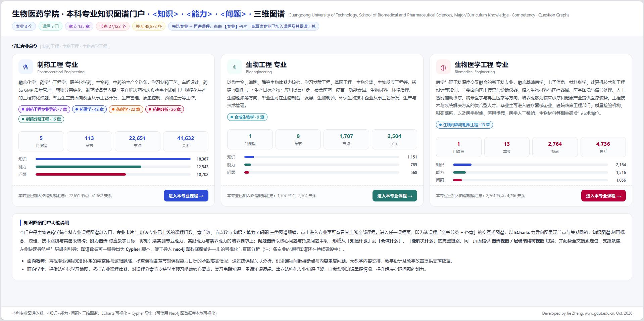
Task: Click the 专业 3 个 stat badge
Action: point(24,26)
